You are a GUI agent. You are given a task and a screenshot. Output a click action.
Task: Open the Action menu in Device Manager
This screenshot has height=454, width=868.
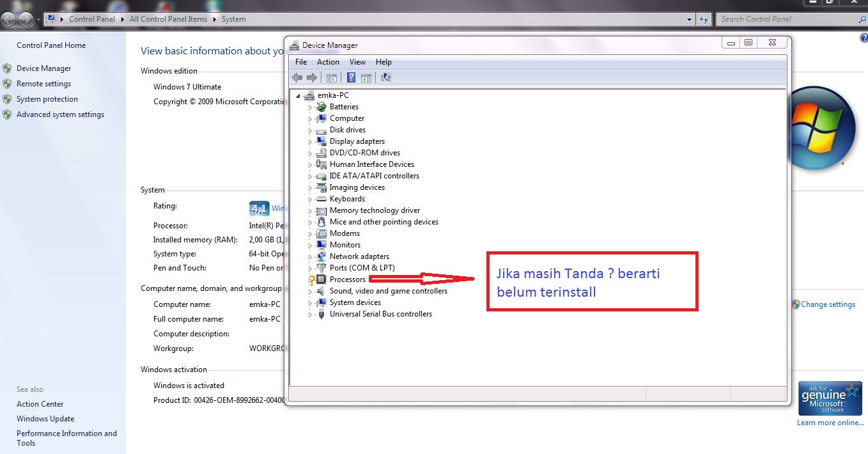(x=328, y=62)
